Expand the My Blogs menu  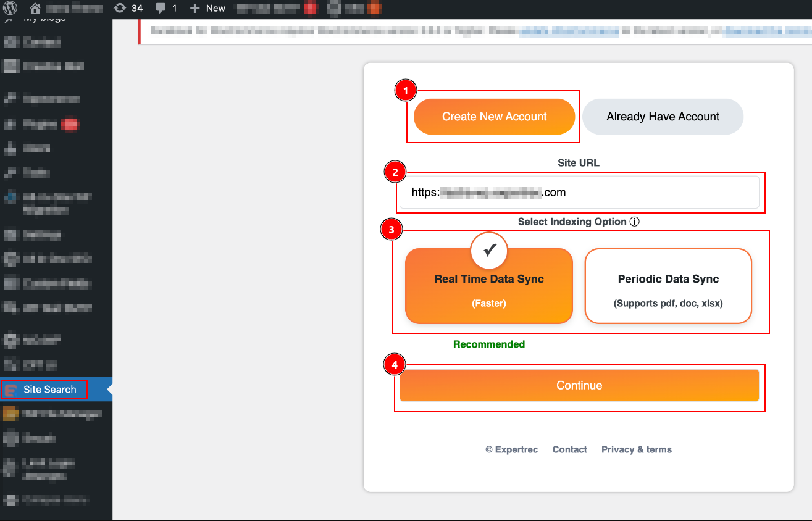pos(43,19)
